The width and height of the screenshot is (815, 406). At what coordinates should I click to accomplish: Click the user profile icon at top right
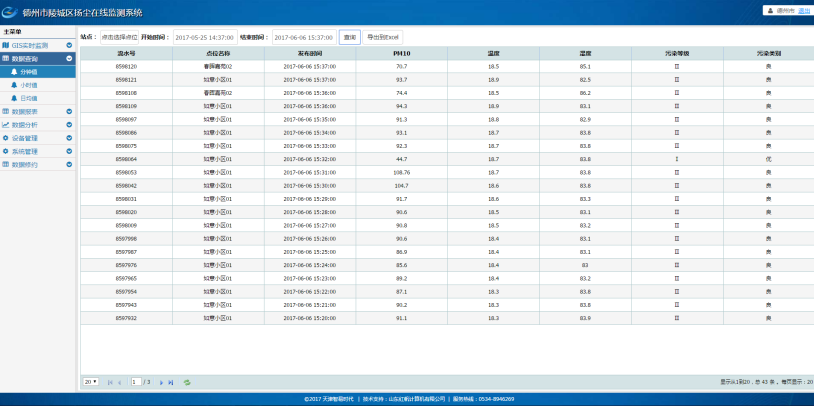click(768, 10)
